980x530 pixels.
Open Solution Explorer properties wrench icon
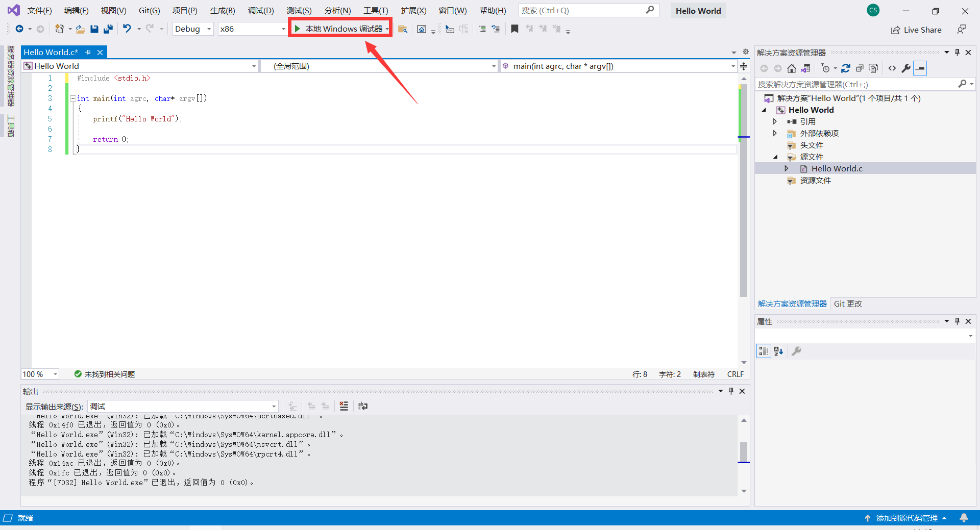click(906, 68)
